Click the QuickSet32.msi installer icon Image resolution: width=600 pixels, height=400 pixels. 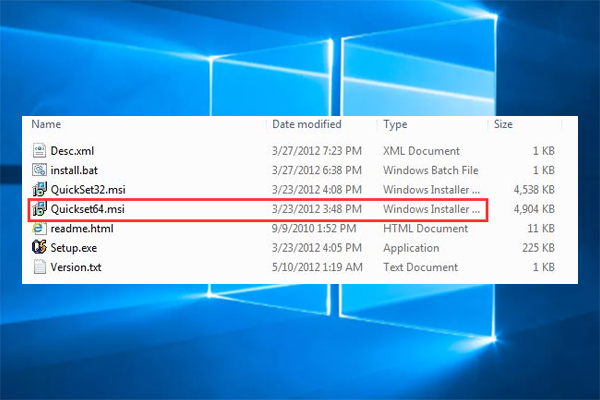click(39, 189)
